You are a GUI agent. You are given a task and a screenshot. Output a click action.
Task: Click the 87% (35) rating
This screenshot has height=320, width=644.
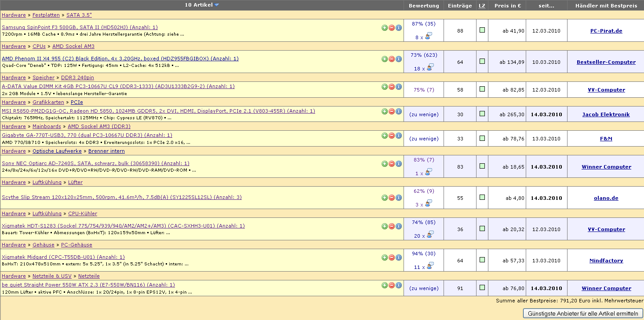(424, 24)
